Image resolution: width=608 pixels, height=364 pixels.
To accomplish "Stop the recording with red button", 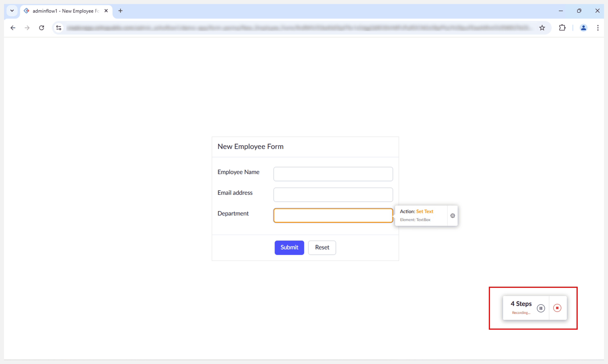I will tap(557, 308).
